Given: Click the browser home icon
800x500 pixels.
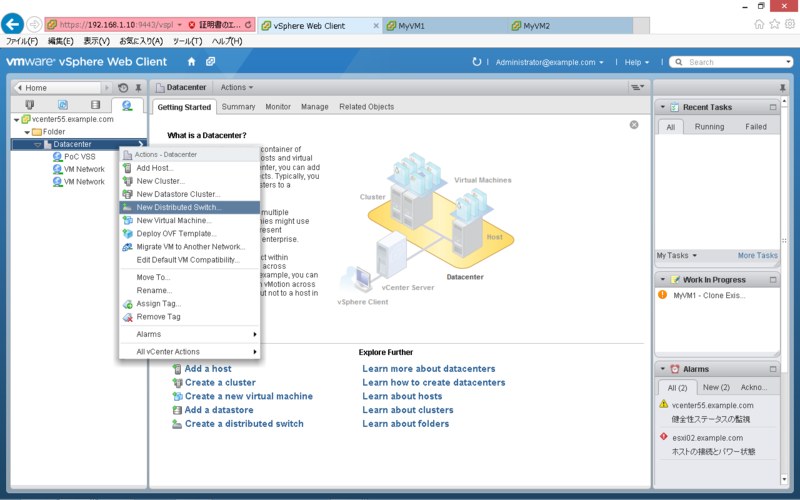Looking at the screenshot, I should tap(759, 24).
